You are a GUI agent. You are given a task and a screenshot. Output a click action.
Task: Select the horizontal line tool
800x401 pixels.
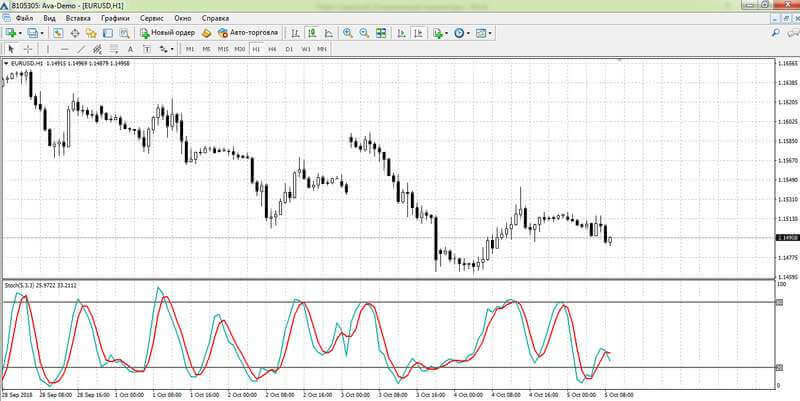(64, 49)
